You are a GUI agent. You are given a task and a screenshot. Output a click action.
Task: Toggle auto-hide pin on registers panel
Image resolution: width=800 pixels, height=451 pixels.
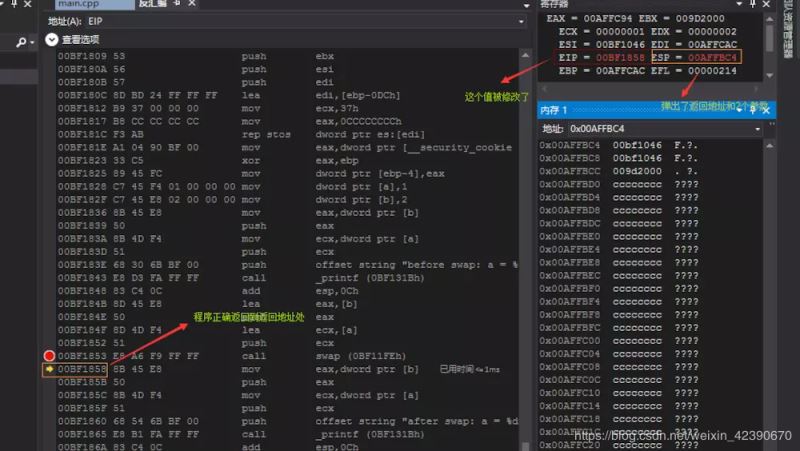tap(753, 4)
